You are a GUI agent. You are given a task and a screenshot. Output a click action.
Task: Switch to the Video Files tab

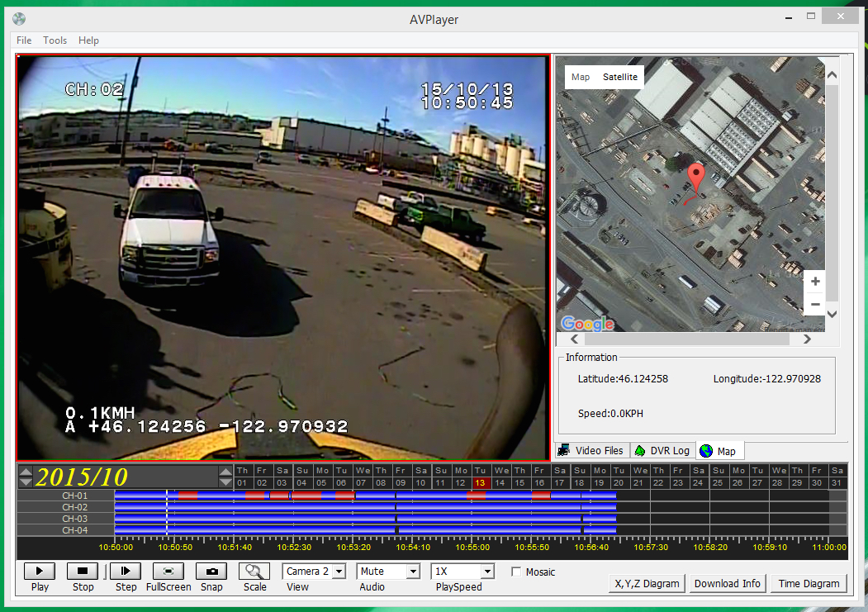click(x=591, y=451)
